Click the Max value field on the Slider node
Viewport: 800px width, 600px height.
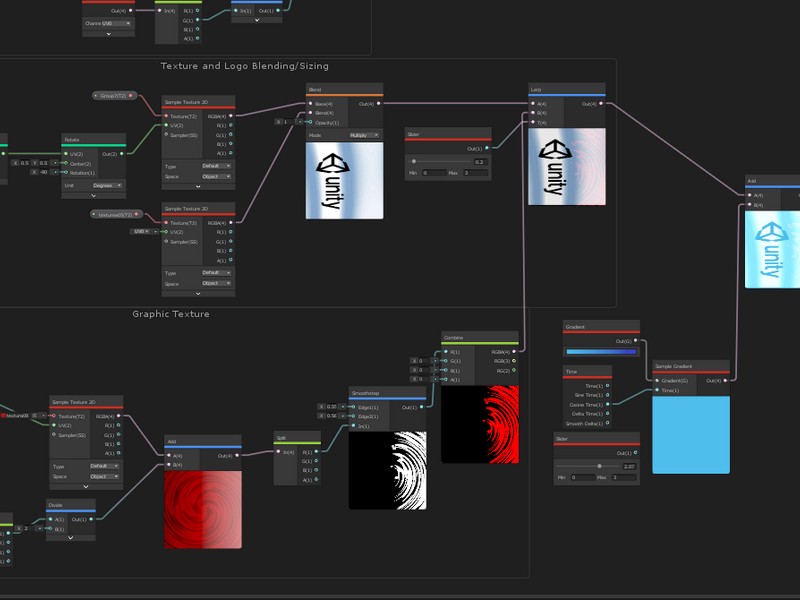coord(474,173)
